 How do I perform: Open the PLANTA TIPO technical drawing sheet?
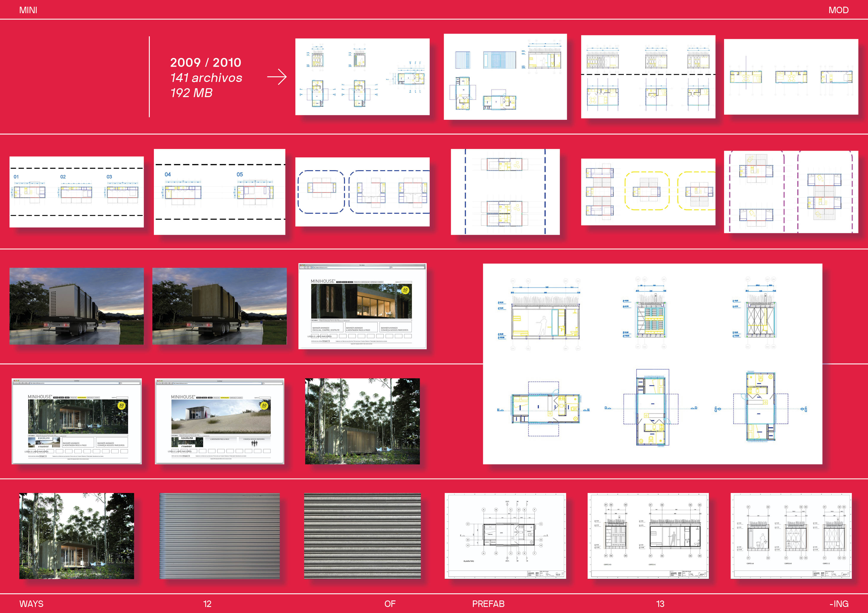coord(505,535)
